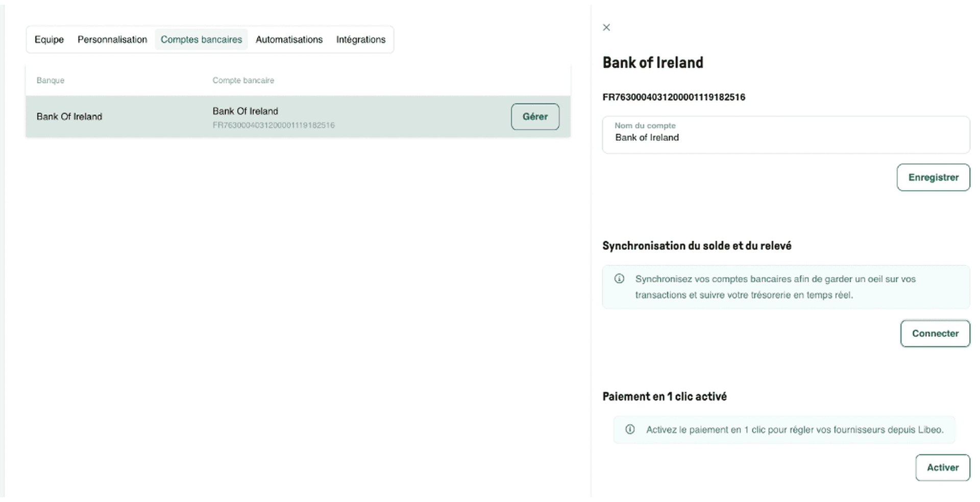Go to the Intégrations tab
Screen dimensions: 980x502
(361, 39)
